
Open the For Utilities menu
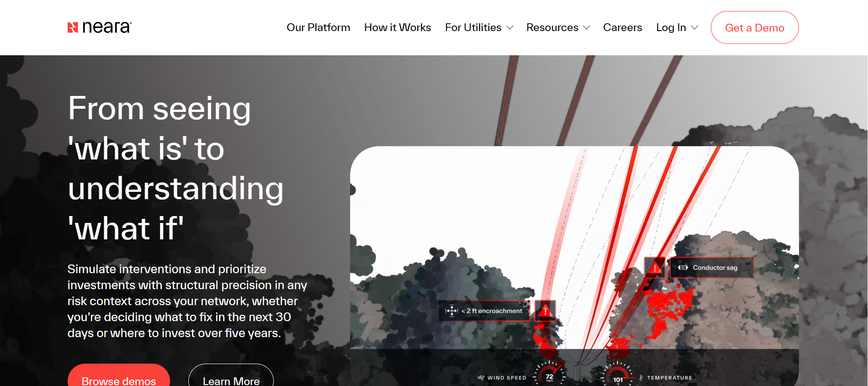[x=473, y=27]
